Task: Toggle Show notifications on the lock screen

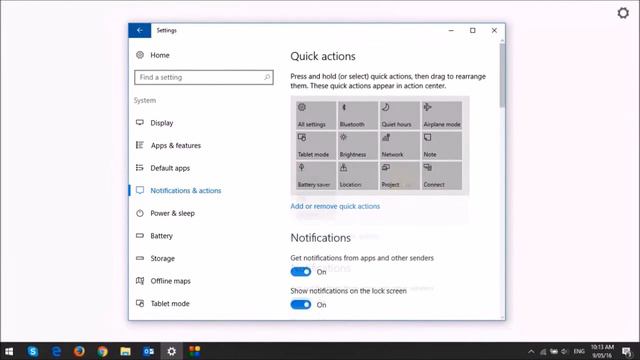Action: [x=301, y=305]
